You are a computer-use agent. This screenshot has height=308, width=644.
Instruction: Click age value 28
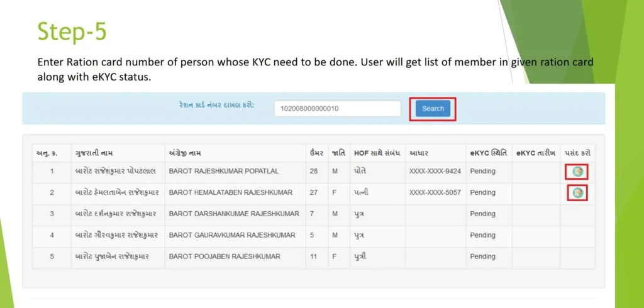(x=314, y=171)
